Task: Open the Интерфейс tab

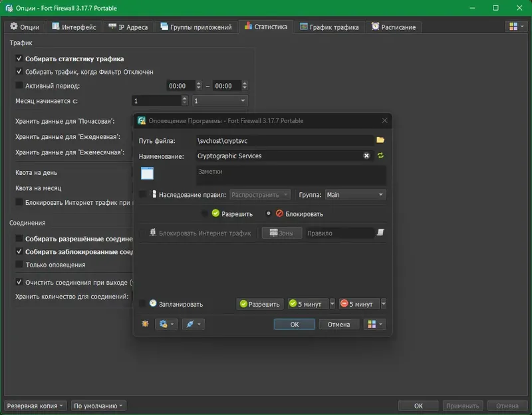Action: [74, 27]
